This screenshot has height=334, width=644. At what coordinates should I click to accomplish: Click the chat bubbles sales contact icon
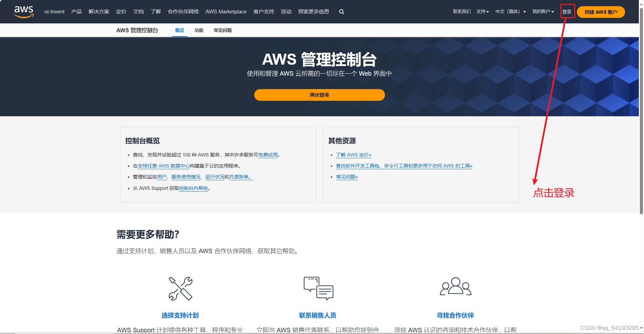tap(318, 288)
